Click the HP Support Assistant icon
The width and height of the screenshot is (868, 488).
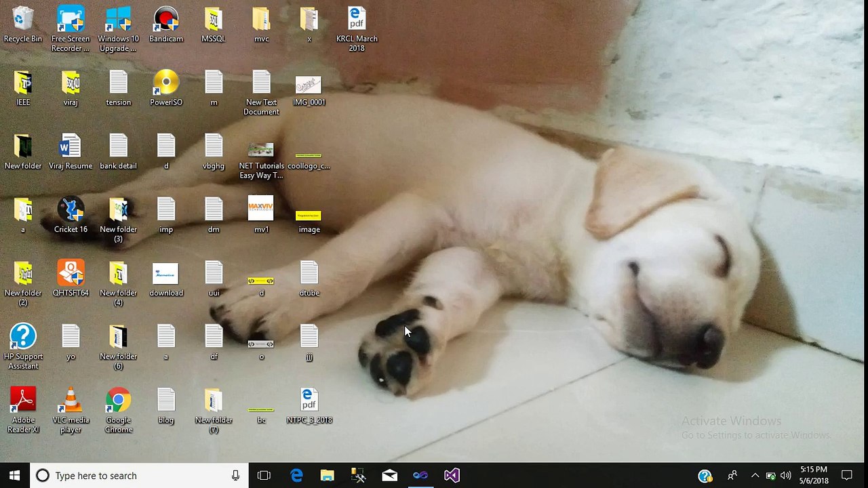[x=23, y=344]
